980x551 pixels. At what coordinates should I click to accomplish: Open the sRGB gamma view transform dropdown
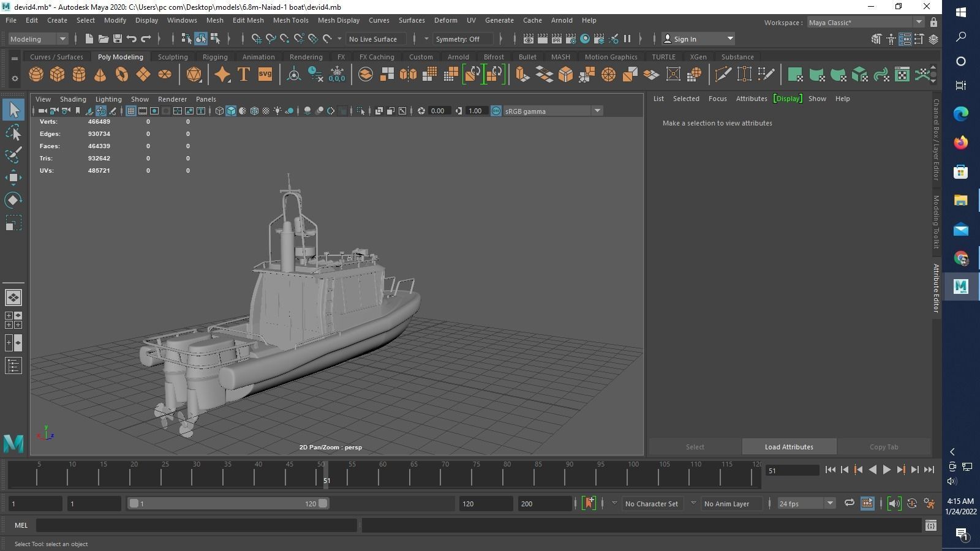coord(552,111)
